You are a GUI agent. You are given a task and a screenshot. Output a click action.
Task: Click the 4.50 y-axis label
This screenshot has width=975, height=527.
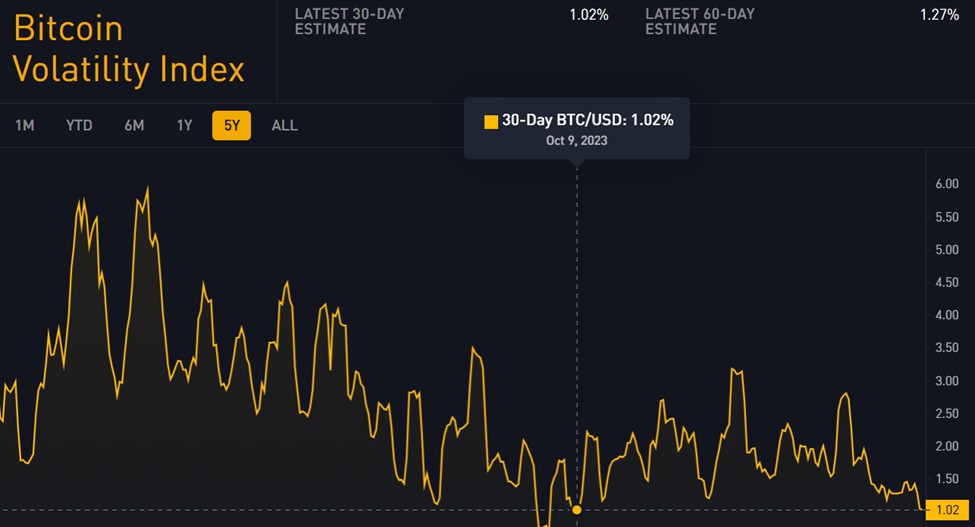pos(947,282)
